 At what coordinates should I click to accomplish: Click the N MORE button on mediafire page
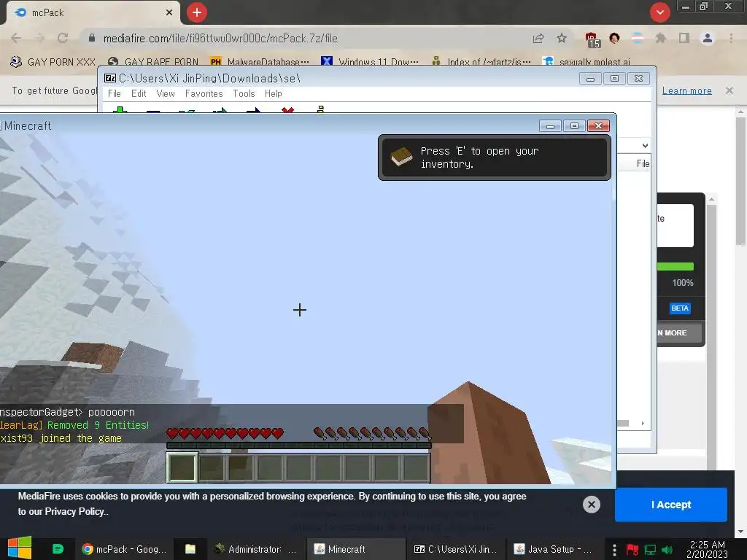pos(679,332)
